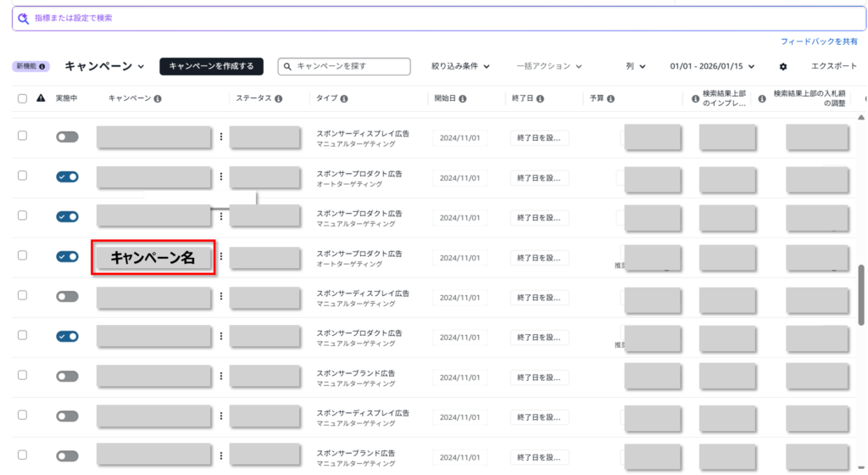
Task: Turn off the 実施中 switch for キャンペーン名 row
Action: (x=67, y=256)
